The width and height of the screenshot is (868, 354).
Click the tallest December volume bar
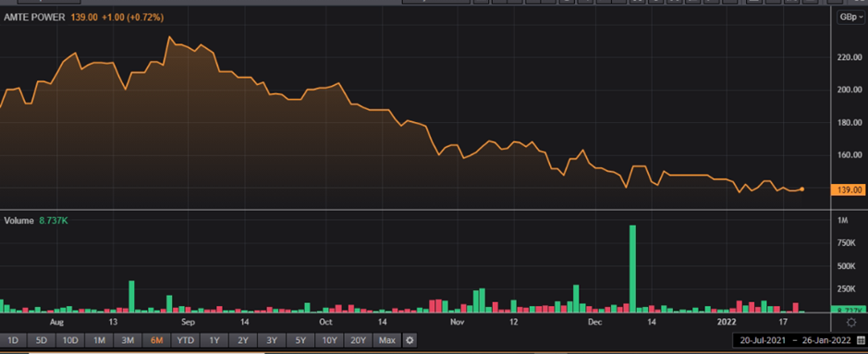(x=632, y=269)
